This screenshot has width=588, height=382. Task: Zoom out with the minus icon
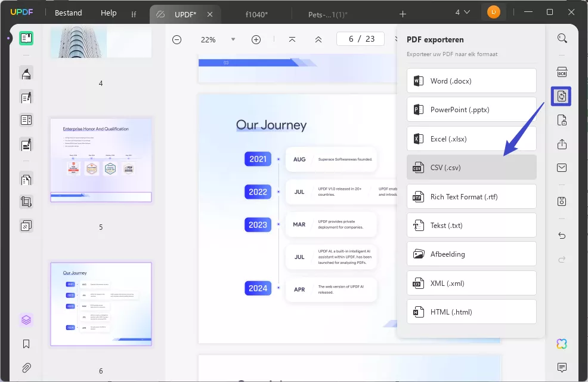tap(177, 39)
